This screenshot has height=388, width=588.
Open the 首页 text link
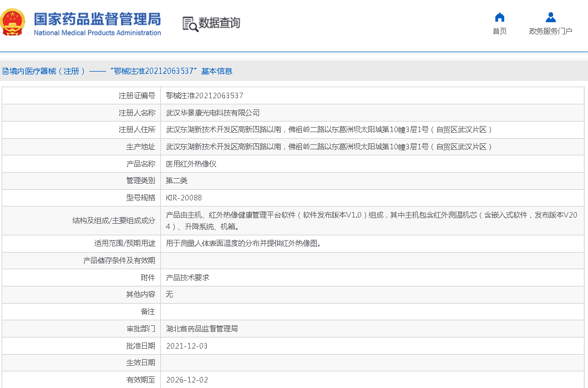[x=500, y=31]
